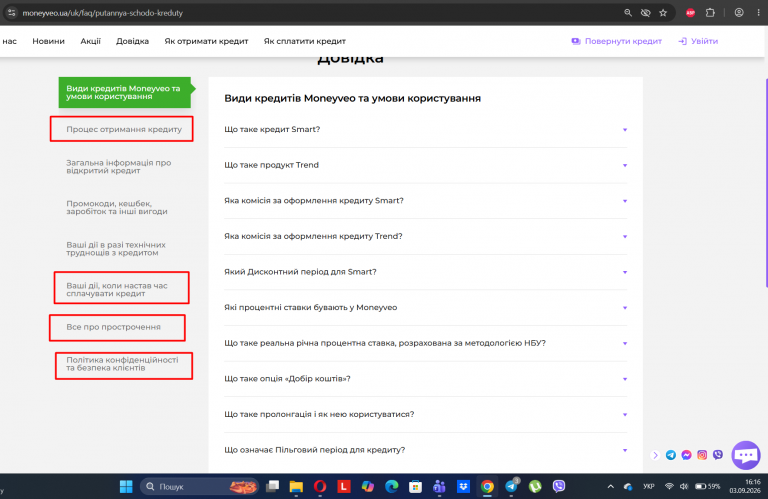Open 'Як отримати кредит' in top navigation
The height and width of the screenshot is (499, 768).
(206, 41)
